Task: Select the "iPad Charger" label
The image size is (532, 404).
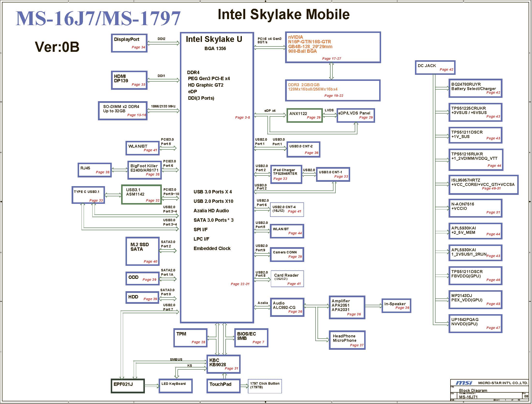Action: coord(284,170)
